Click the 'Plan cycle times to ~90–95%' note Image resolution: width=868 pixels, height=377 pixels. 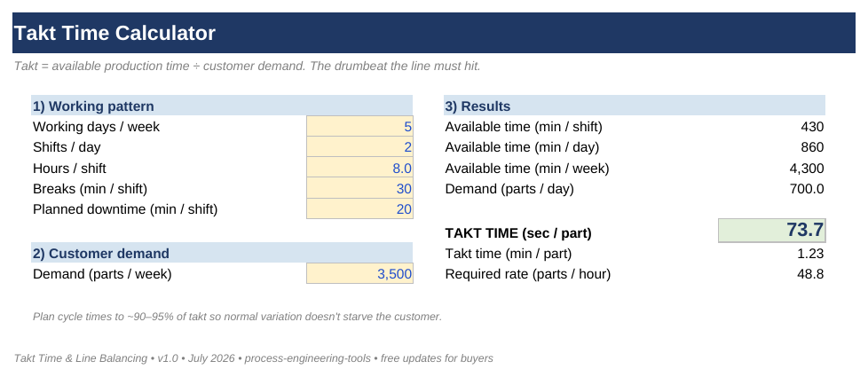(238, 317)
